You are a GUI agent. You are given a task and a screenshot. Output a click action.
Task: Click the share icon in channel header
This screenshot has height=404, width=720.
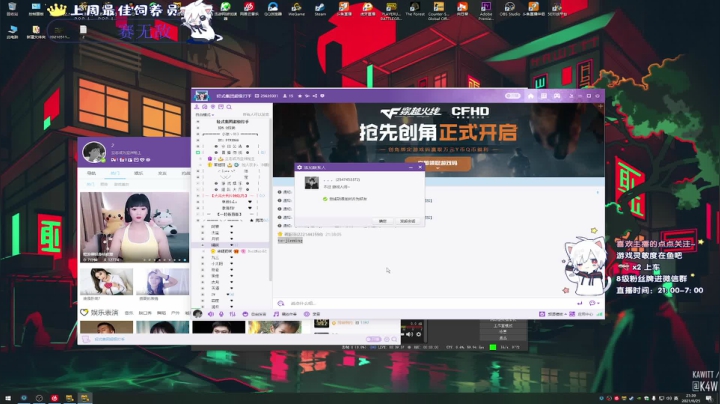coord(315,96)
